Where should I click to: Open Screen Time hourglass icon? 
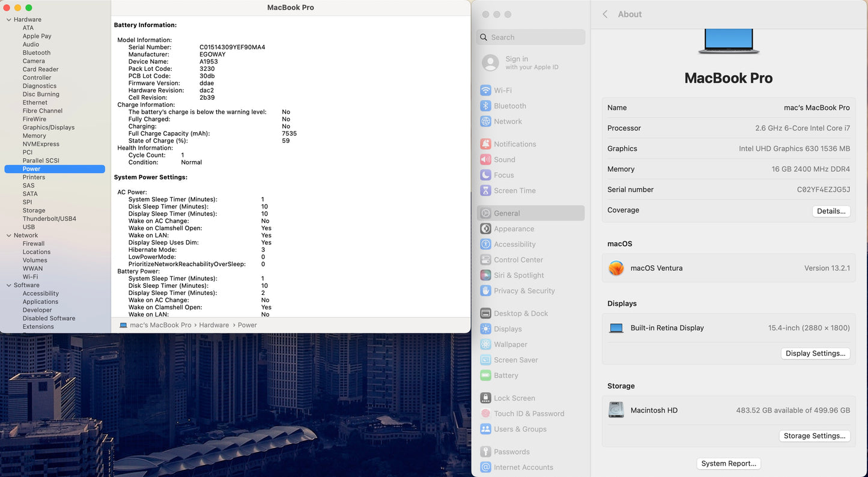(485, 190)
